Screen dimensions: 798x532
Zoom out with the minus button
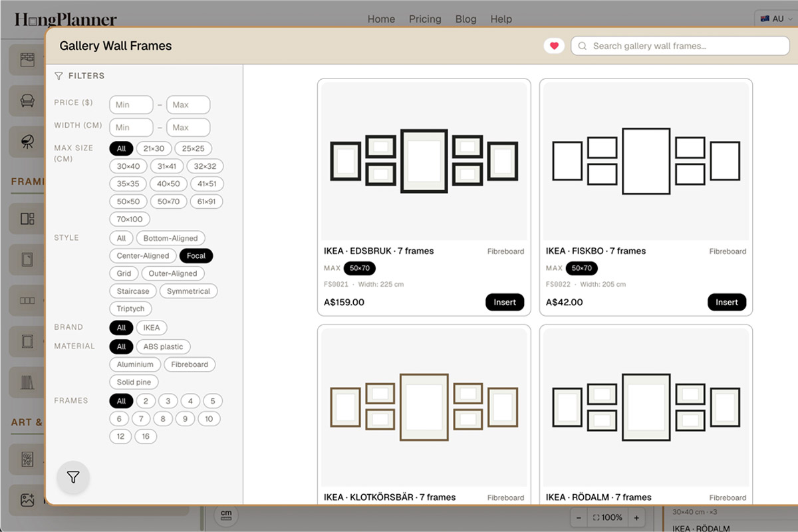click(x=579, y=517)
